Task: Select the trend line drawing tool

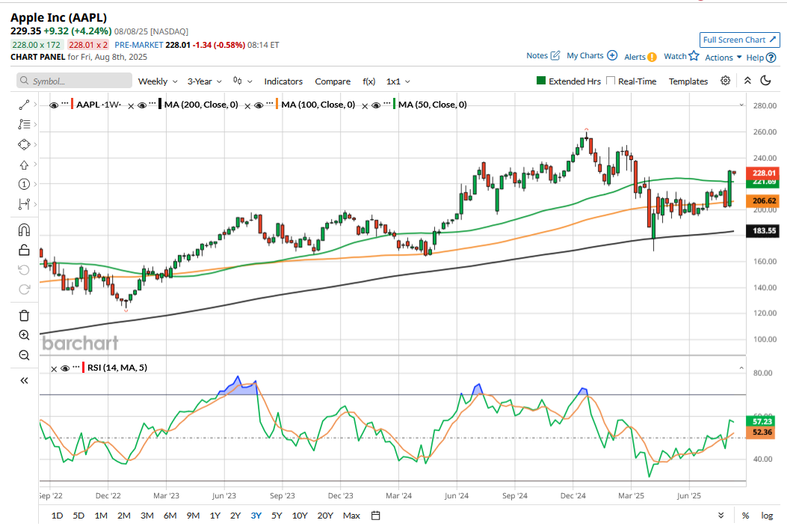Action: pyautogui.click(x=24, y=105)
